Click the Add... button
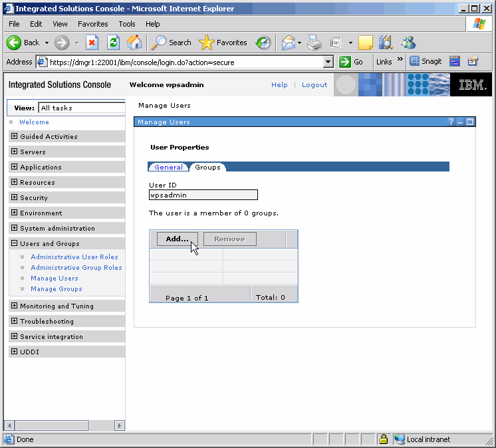Screen dimensions: 496x448 click(x=177, y=239)
